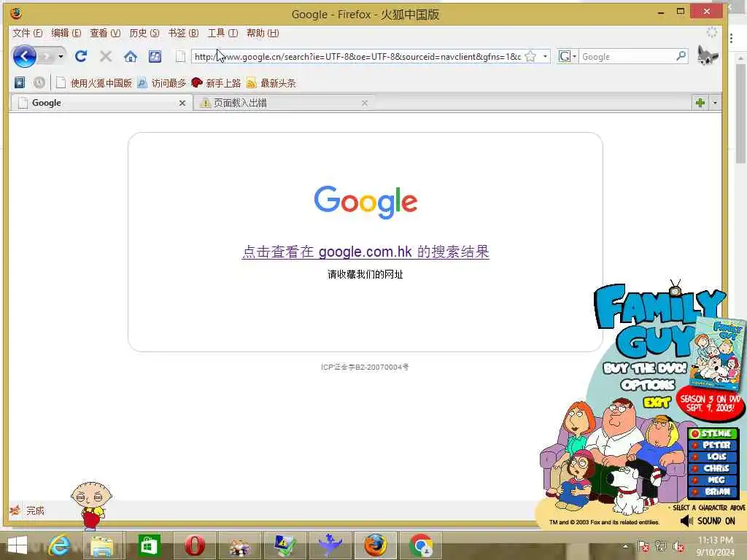Open the 使用火狐中国版 bookmark

coord(94,83)
